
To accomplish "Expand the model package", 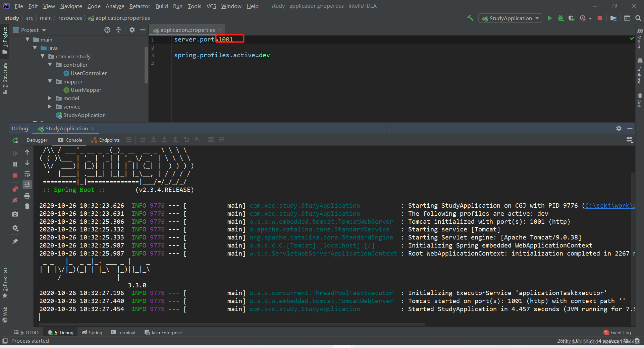I will (x=50, y=98).
